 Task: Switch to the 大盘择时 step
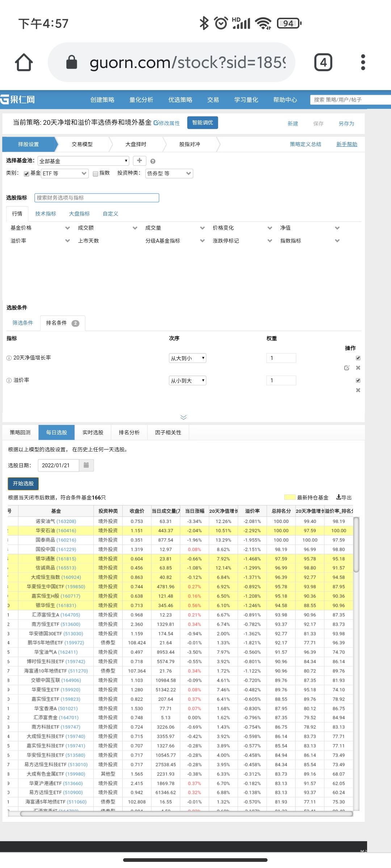136,144
